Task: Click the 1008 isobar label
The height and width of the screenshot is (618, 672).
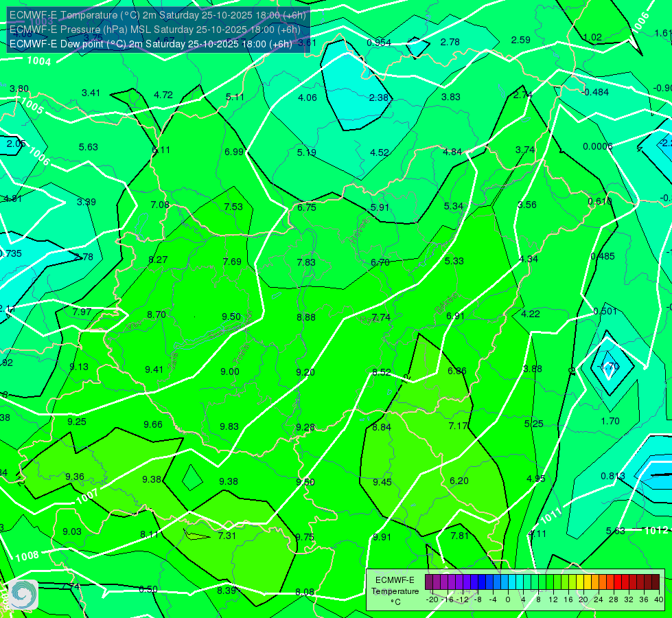Action: [x=27, y=556]
